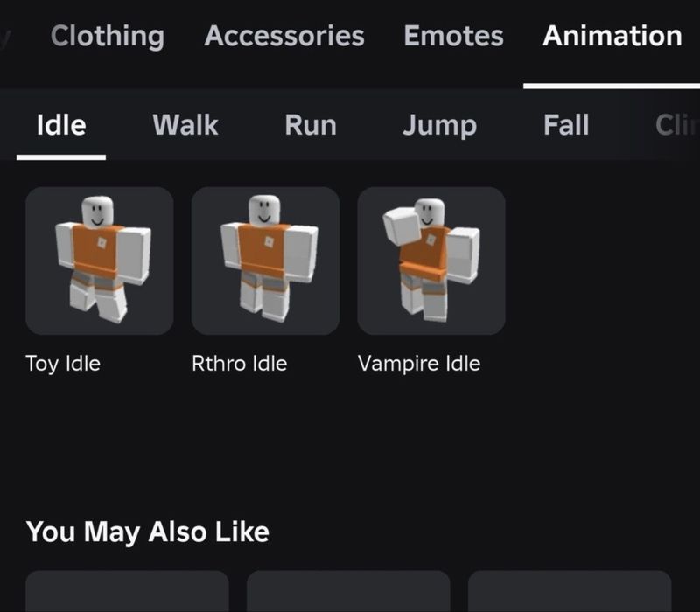Click the "Toy Idle" text label
700x612 pixels.
(63, 364)
